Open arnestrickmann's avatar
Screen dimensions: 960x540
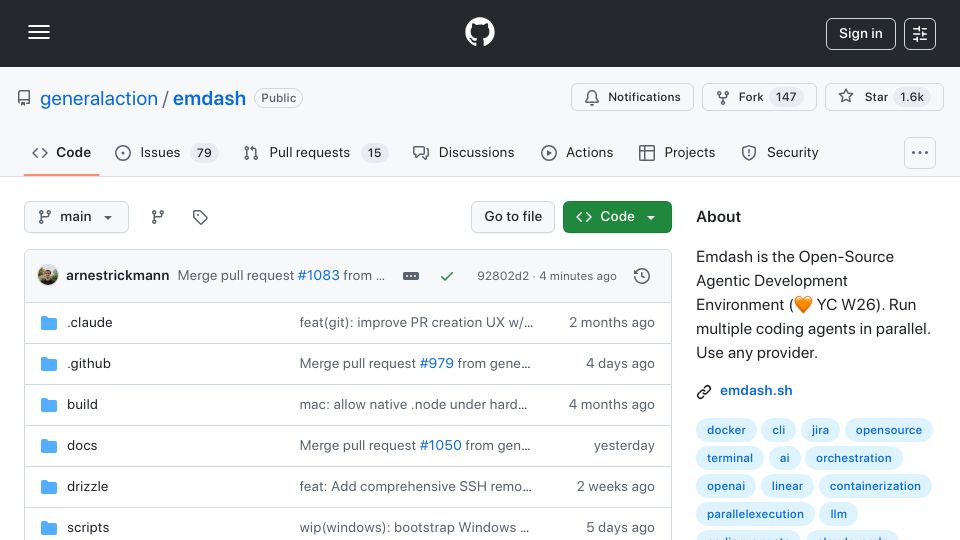click(x=48, y=276)
